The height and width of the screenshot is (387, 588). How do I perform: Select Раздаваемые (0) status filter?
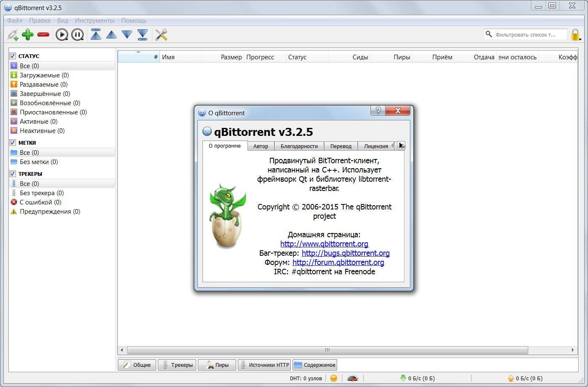[x=62, y=85]
